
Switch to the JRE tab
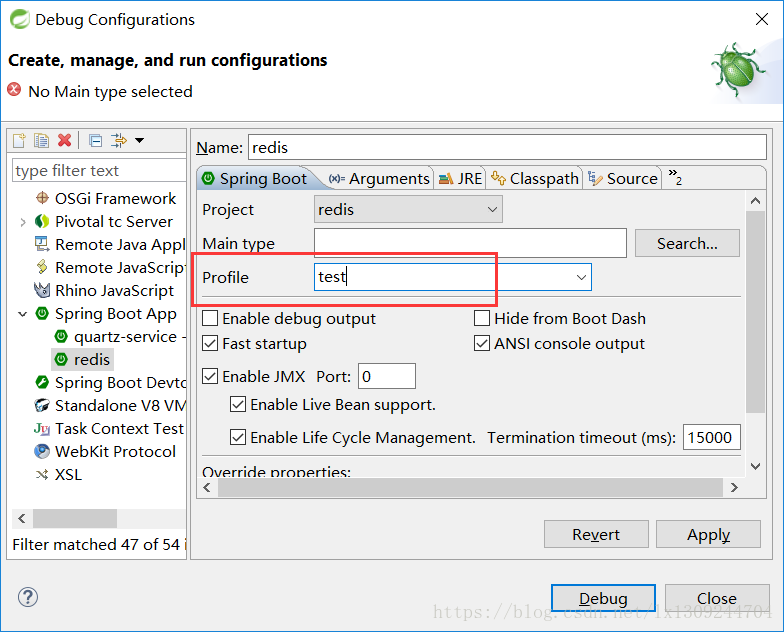point(460,178)
